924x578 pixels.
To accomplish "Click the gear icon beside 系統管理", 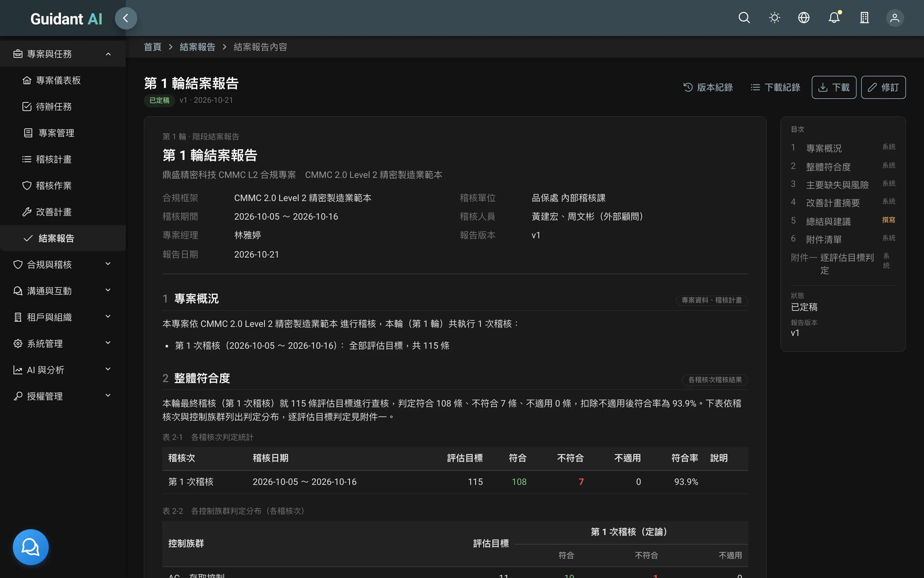I will (18, 344).
